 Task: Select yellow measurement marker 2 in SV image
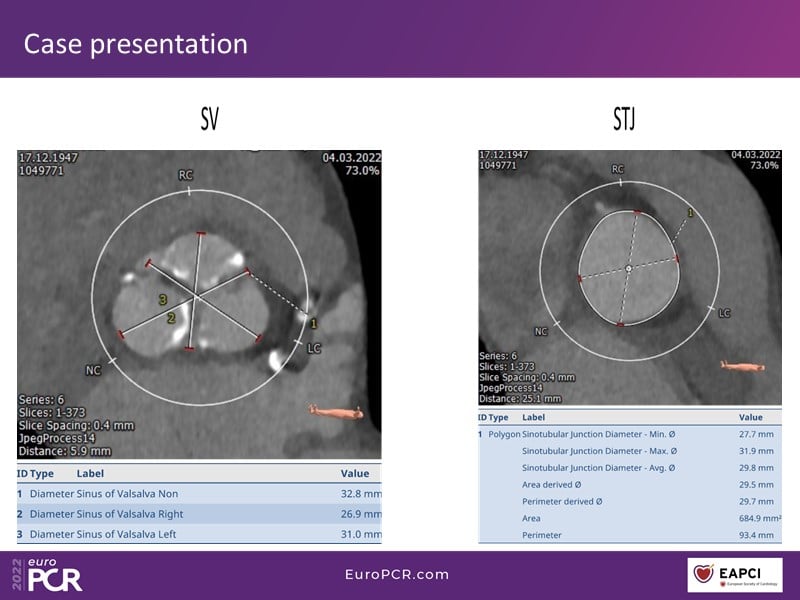(x=170, y=317)
